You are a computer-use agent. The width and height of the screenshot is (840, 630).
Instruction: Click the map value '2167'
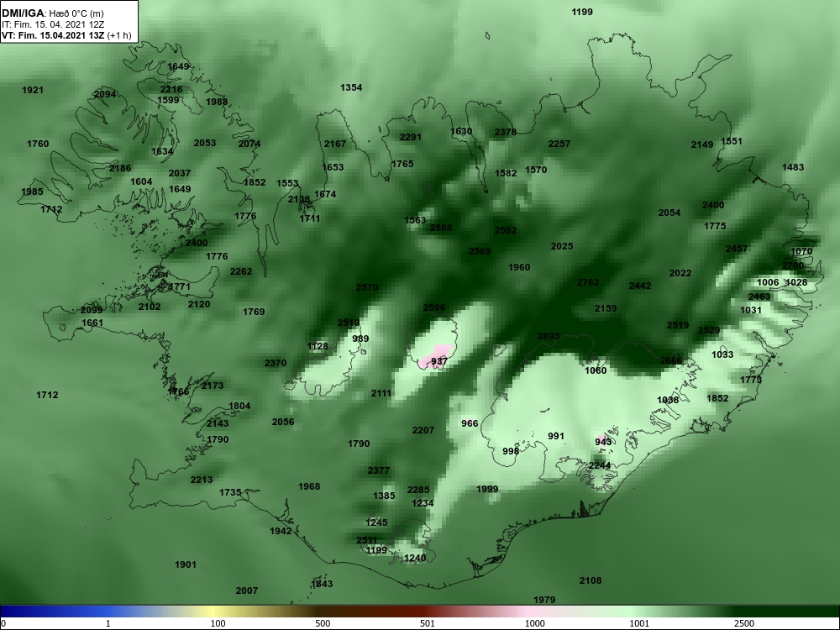[335, 144]
